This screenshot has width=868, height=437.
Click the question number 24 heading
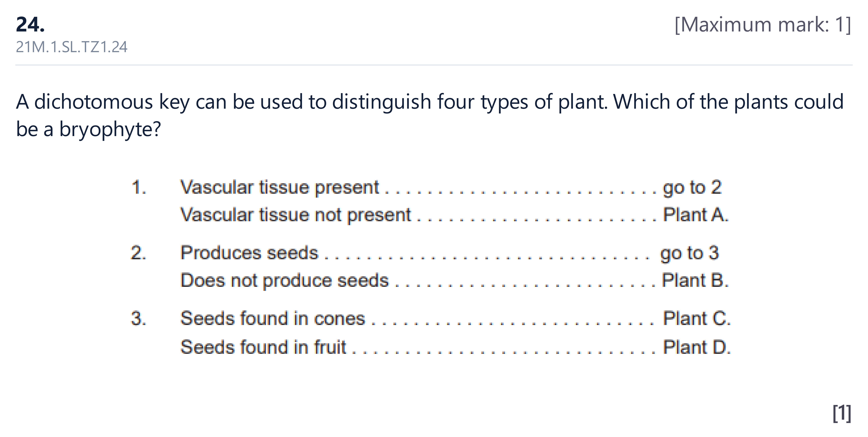[30, 25]
